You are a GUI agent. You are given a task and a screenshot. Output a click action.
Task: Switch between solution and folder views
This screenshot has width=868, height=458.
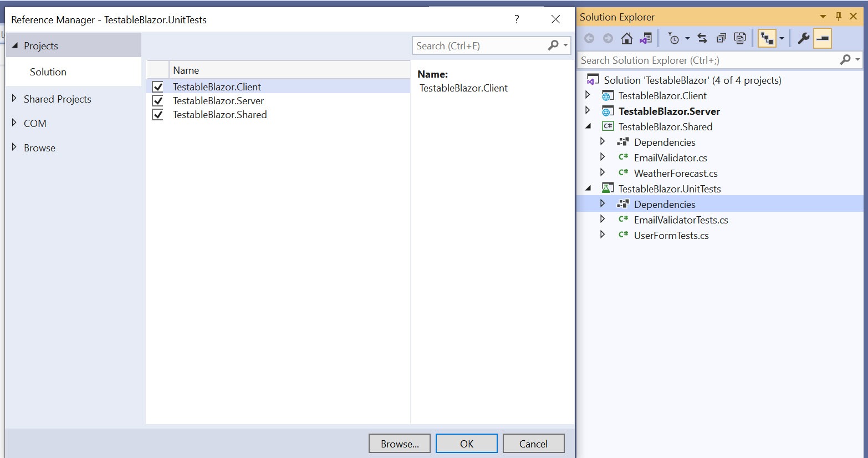coord(646,38)
